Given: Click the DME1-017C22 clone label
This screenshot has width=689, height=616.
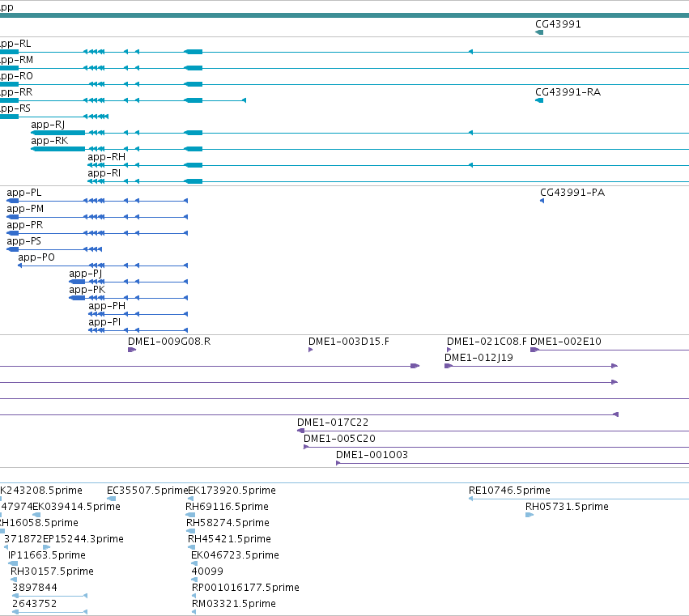Looking at the screenshot, I should pyautogui.click(x=333, y=423).
